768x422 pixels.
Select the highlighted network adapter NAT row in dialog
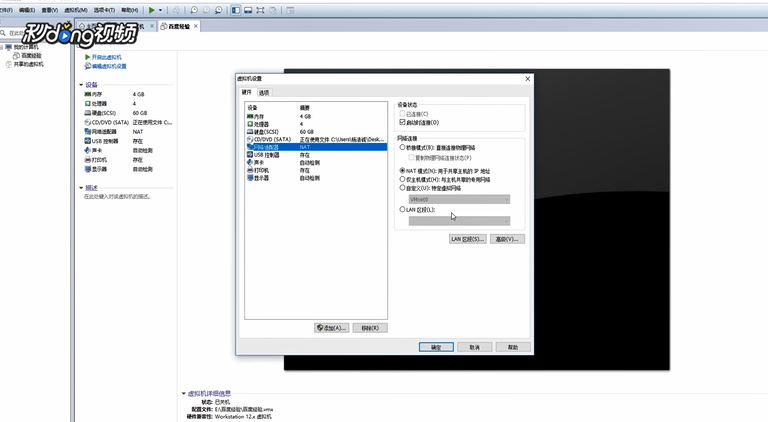click(x=316, y=147)
